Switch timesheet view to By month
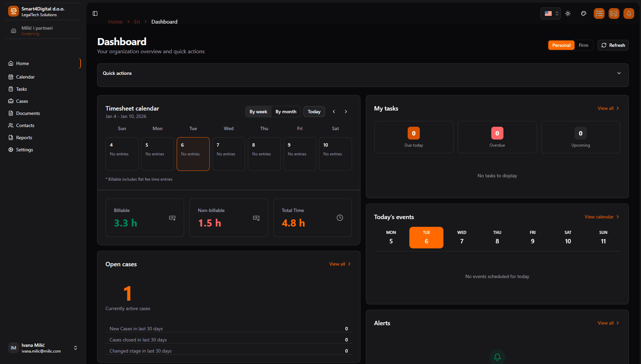The height and width of the screenshot is (364, 641). [x=286, y=112]
